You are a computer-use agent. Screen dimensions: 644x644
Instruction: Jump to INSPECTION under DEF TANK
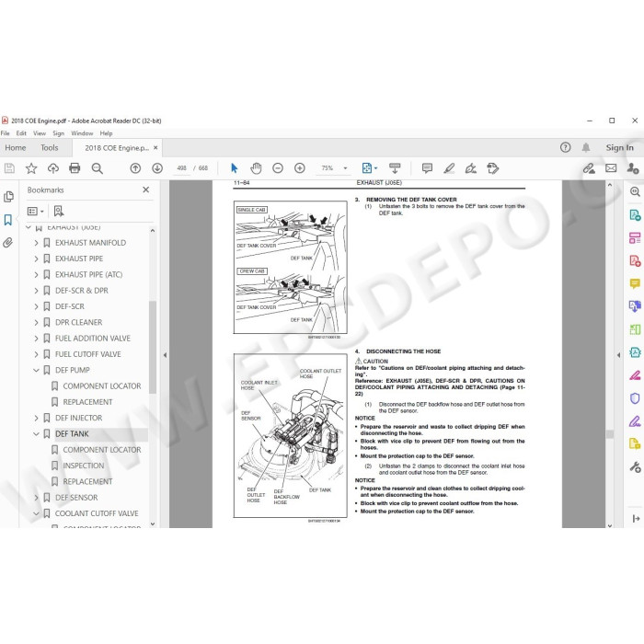point(84,466)
